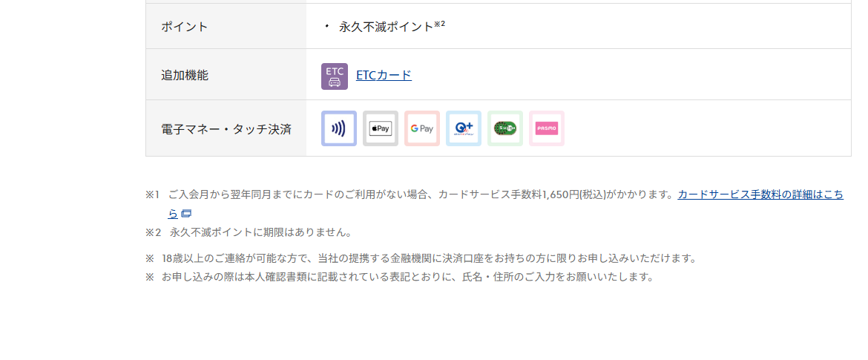Click the Google Pay icon
Image resolution: width=868 pixels, height=360 pixels.
coord(422,128)
